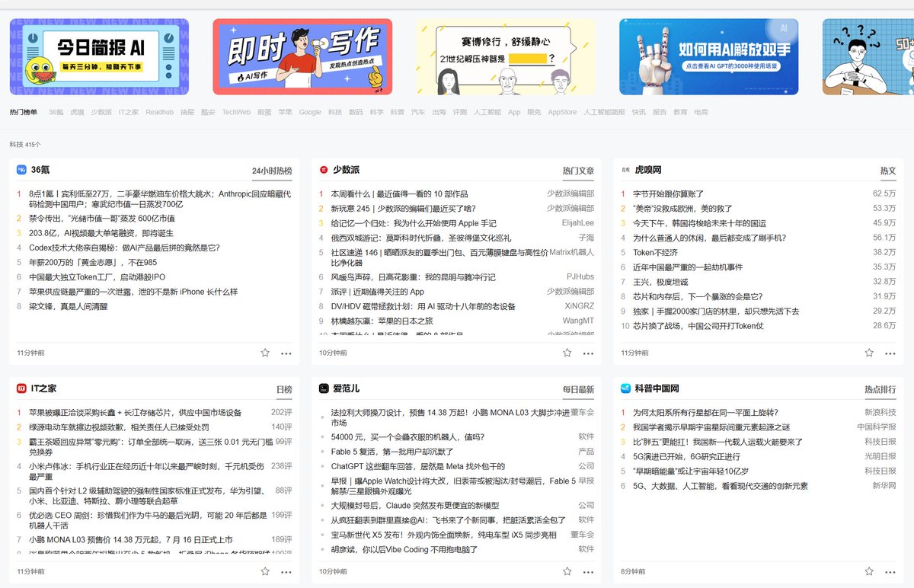The height and width of the screenshot is (588, 914).
Task: Click the 科普中国网 logo icon
Action: tap(625, 388)
